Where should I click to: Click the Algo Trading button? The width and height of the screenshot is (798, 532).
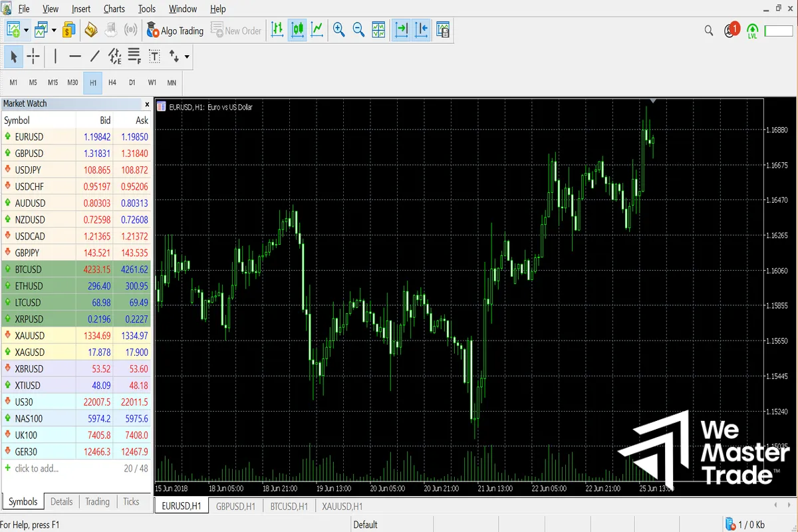174,31
